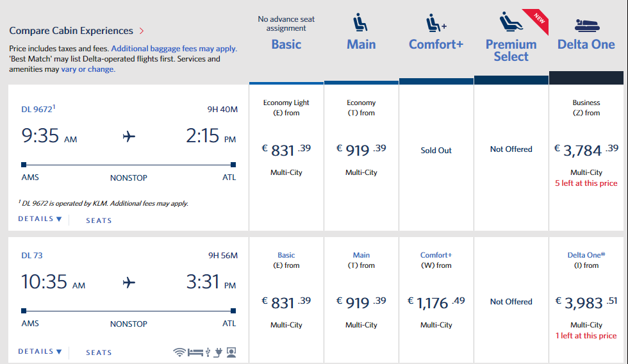Select €3,784.39 Business fare for DL 9672
Viewport: 628px width, 364px height.
pos(586,151)
